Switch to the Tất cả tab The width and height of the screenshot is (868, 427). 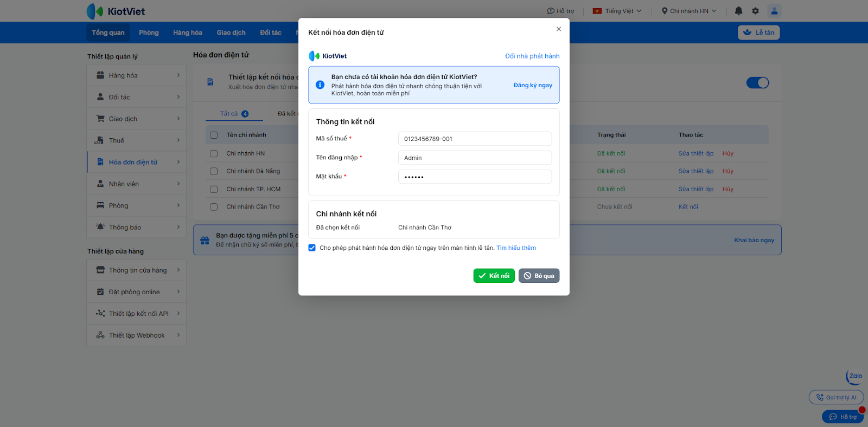[x=234, y=114]
